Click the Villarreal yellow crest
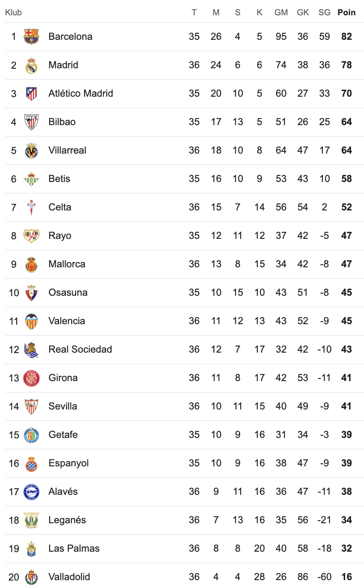 31,150
